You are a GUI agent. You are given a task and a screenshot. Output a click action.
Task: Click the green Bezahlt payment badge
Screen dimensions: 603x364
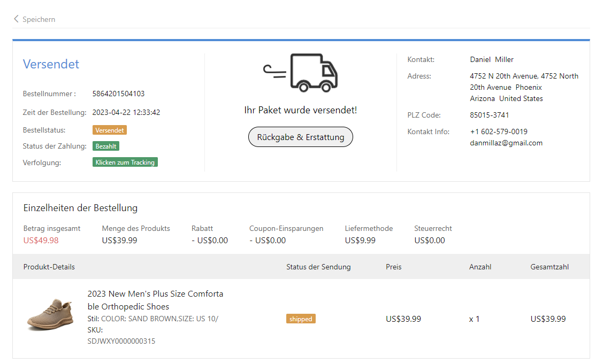(105, 146)
